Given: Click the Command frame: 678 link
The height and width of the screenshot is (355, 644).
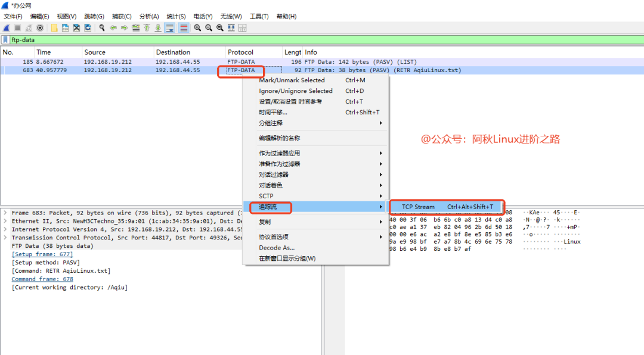Looking at the screenshot, I should click(x=42, y=279).
